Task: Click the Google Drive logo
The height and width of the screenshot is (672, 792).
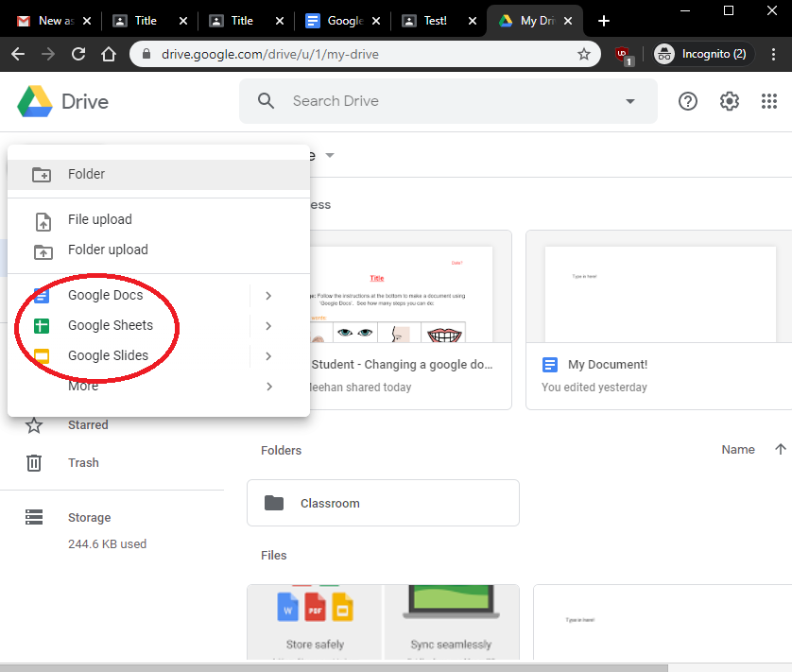Action: tap(35, 101)
